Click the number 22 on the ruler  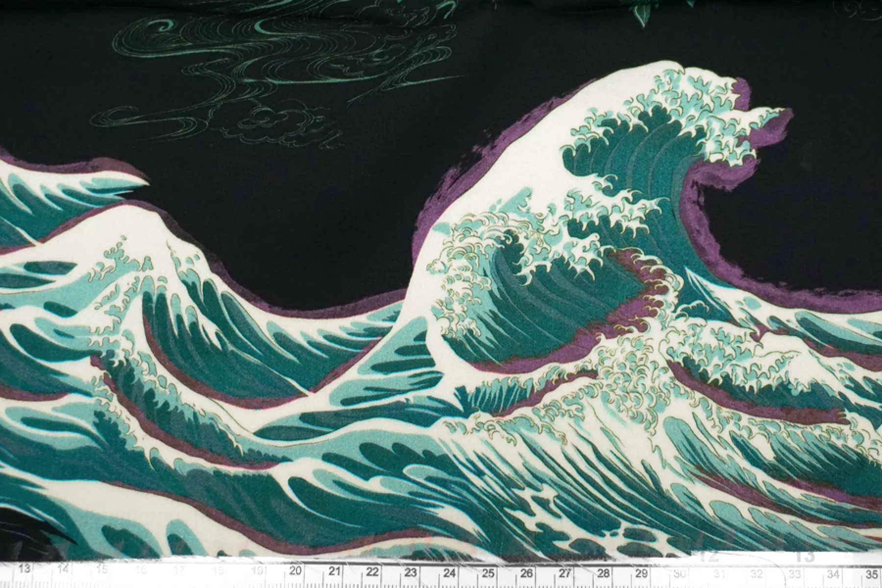(372, 571)
